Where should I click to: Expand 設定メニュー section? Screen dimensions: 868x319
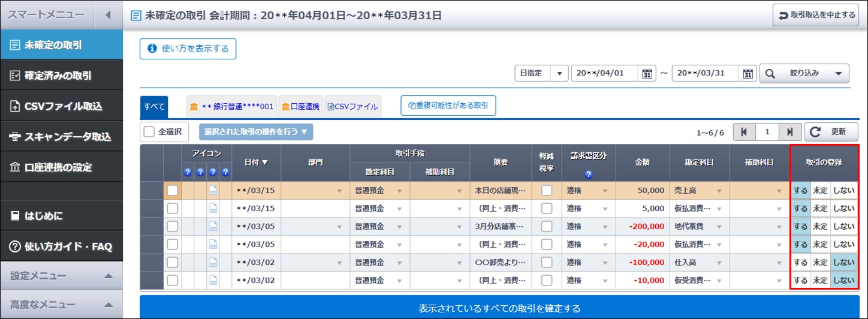(61, 276)
